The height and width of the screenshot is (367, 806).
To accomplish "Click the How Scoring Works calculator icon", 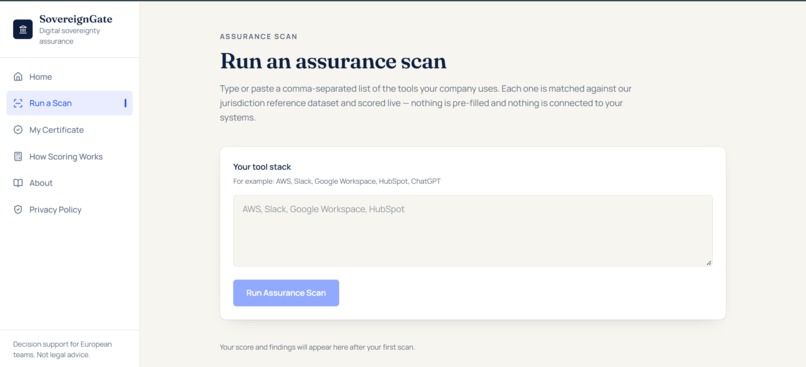I will point(18,157).
